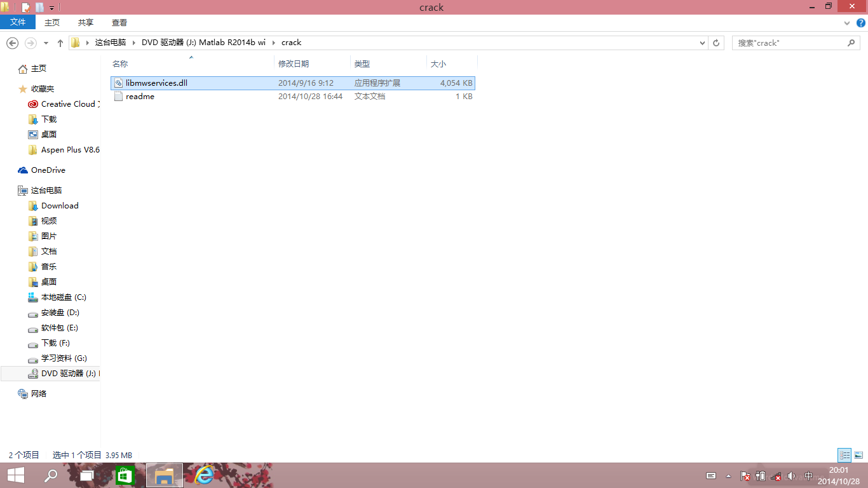Switch to the 主页 ribbon tab
868x488 pixels.
click(52, 22)
